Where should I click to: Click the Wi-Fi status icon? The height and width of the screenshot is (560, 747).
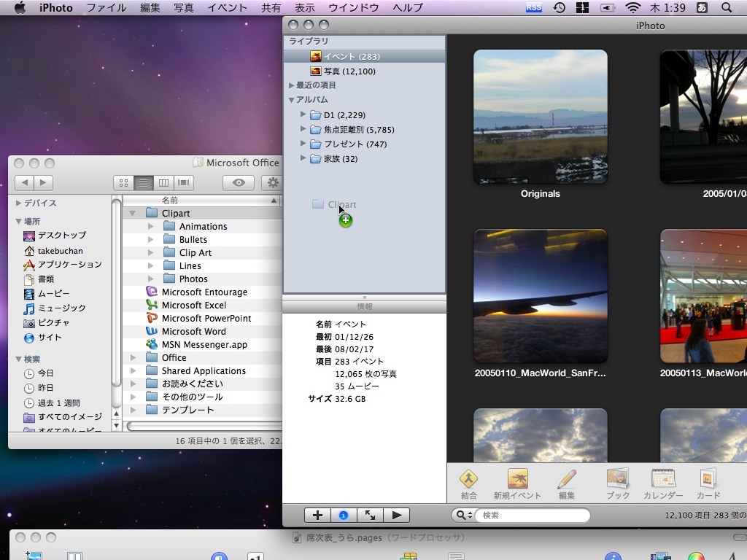(632, 7)
